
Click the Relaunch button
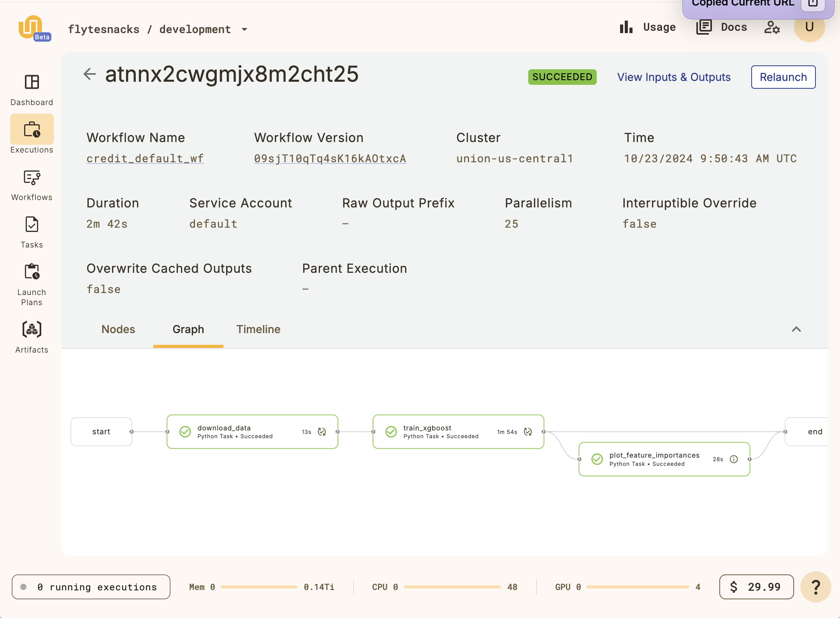[783, 77]
